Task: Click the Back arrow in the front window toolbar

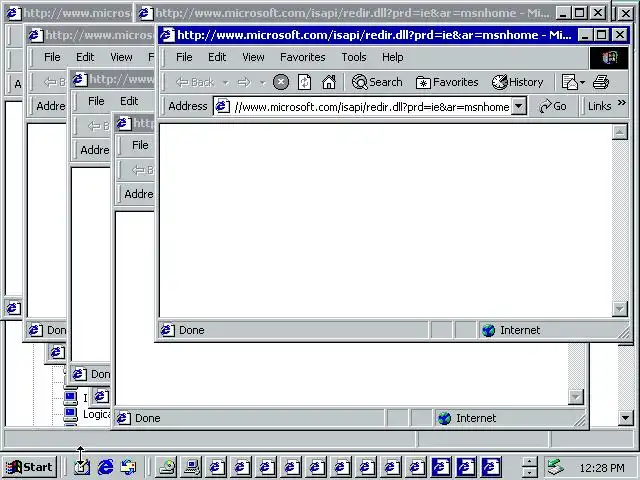Action: coord(195,82)
